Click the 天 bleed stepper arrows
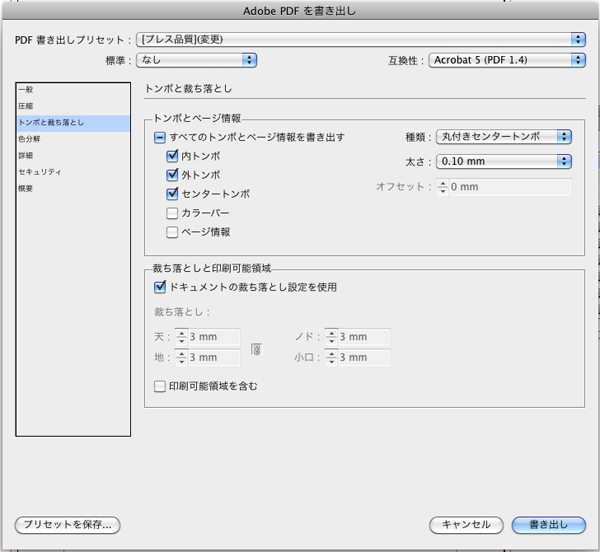The width and height of the screenshot is (600, 552). coord(181,338)
